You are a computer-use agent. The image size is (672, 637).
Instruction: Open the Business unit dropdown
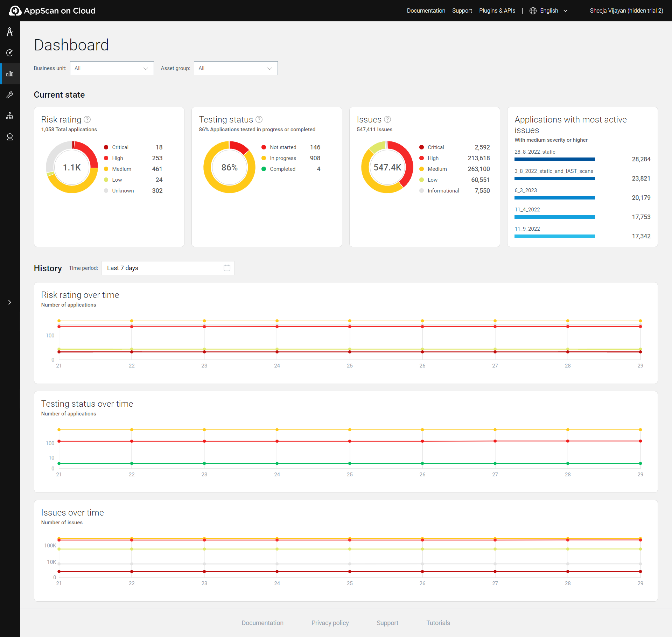point(112,68)
